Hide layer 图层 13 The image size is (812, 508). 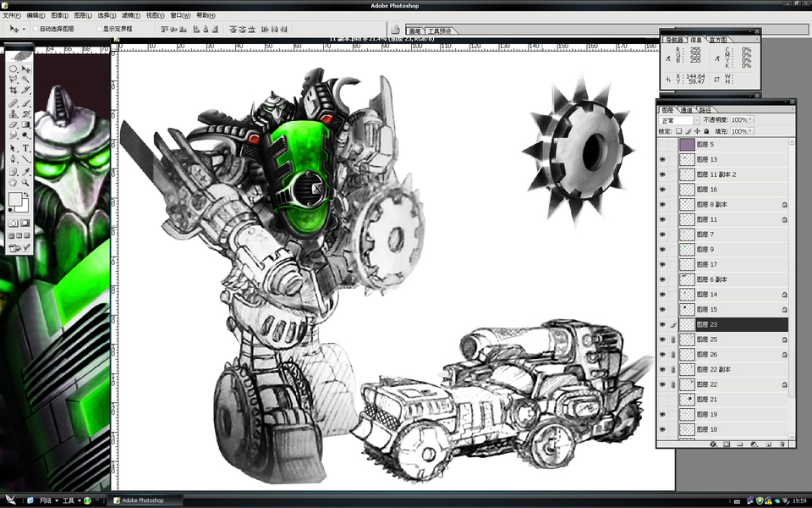click(662, 160)
